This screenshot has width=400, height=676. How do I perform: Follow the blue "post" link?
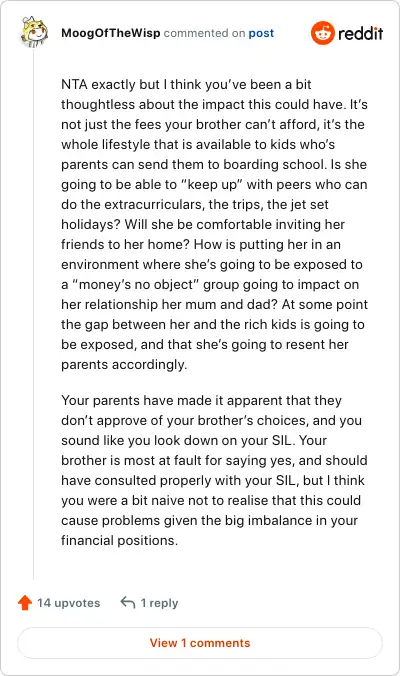(261, 33)
